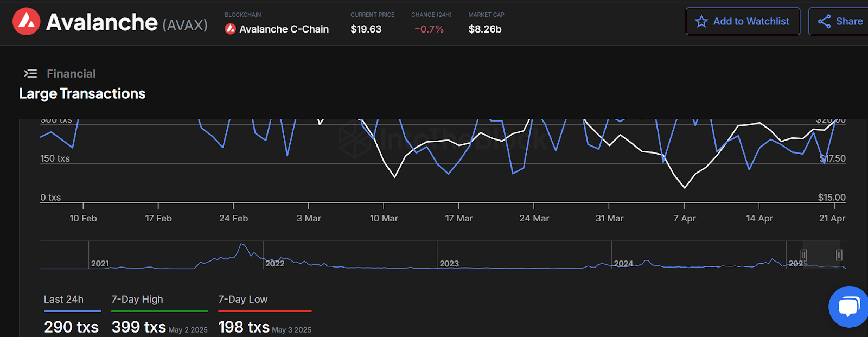This screenshot has width=868, height=337.
Task: Click the 24h change -0.7% value
Action: pos(429,29)
